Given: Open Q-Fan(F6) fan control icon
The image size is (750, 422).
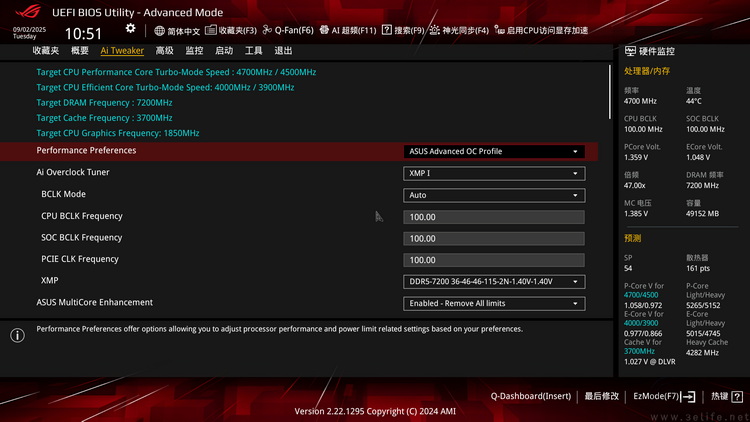Looking at the screenshot, I should [x=267, y=30].
